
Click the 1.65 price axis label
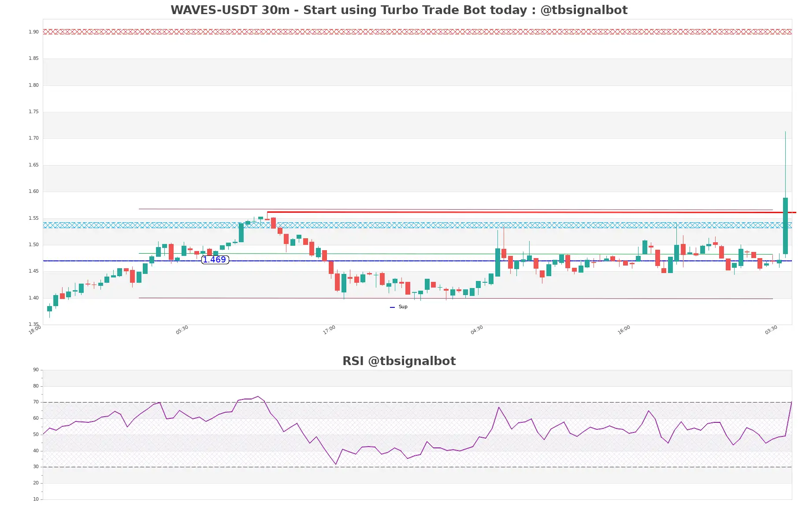point(33,165)
